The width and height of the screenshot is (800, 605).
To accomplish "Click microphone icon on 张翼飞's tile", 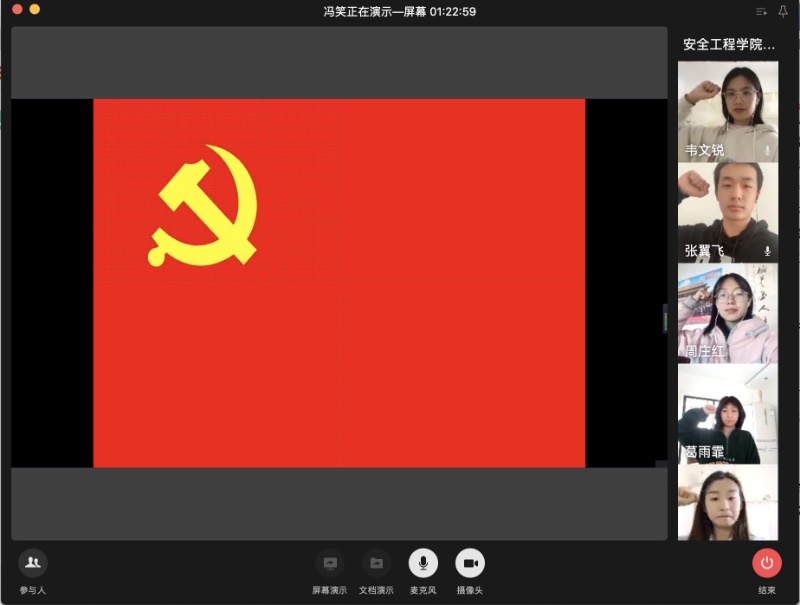I will click(x=767, y=250).
